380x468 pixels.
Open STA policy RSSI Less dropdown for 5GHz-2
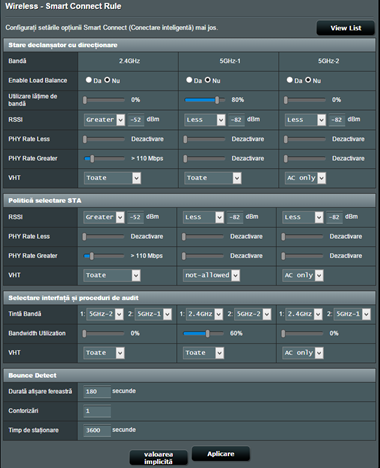point(303,217)
